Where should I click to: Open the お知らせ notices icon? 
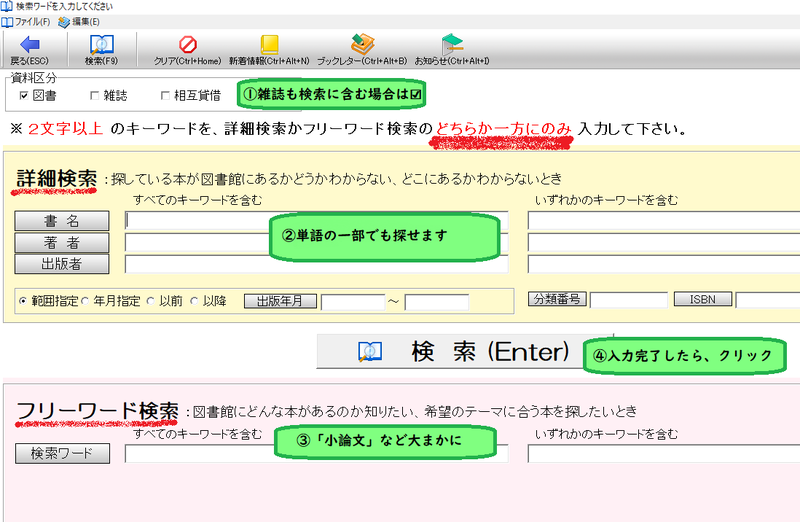click(x=452, y=44)
